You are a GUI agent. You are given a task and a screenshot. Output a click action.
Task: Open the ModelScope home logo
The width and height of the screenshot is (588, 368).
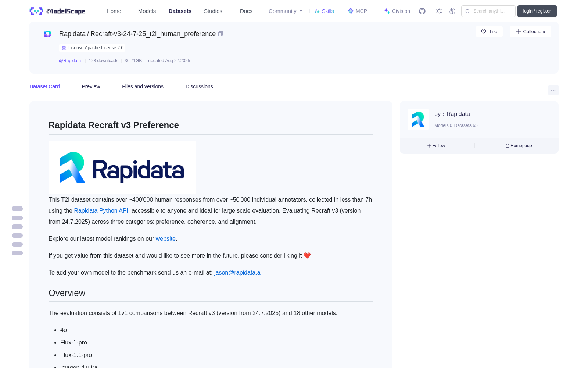click(x=57, y=11)
